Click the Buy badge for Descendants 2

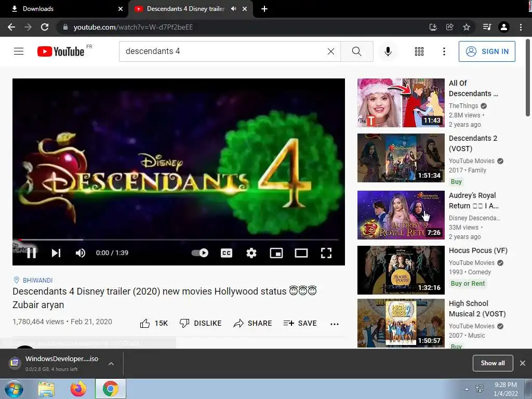[x=456, y=181]
